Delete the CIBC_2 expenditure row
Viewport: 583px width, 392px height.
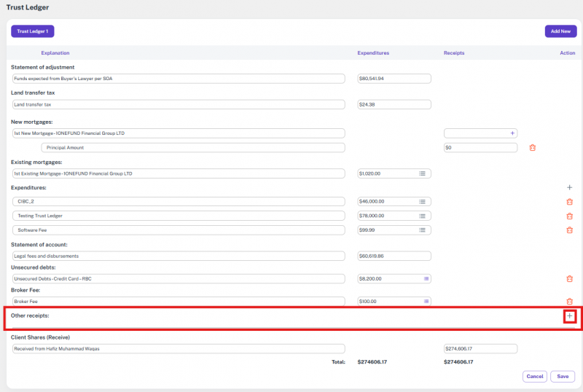click(570, 202)
